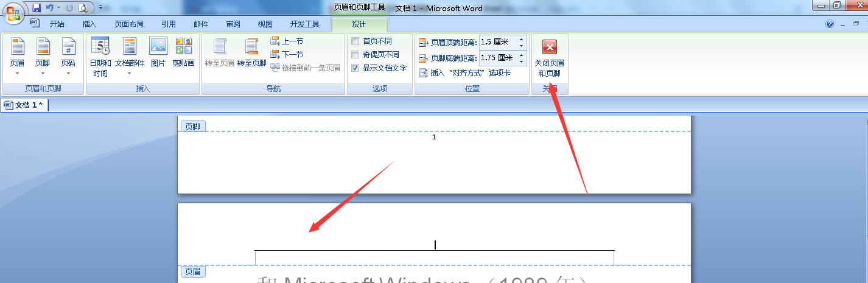Insert 日期和时间 (Date and Time)

[x=100, y=57]
